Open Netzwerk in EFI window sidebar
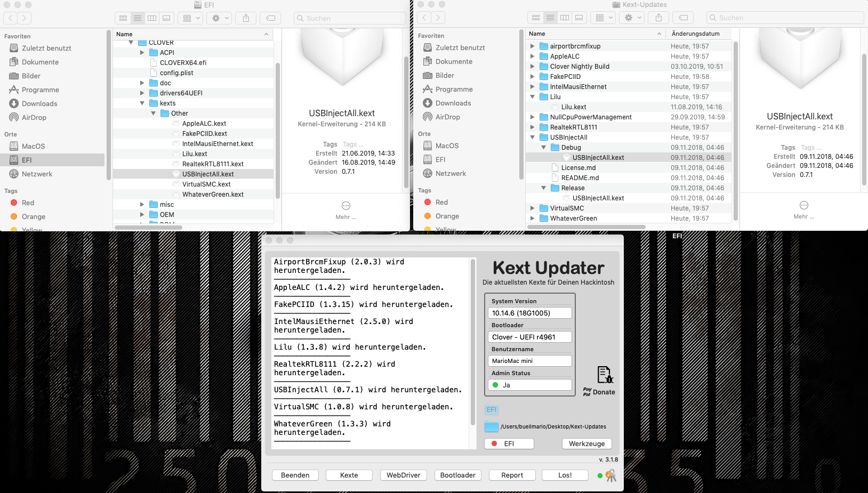868x493 pixels. pos(37,174)
